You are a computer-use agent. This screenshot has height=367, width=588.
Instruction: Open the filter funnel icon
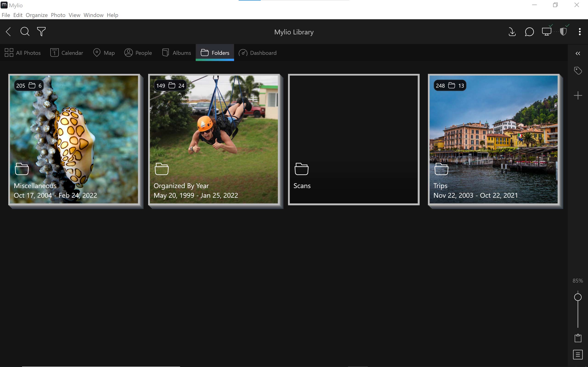41,32
